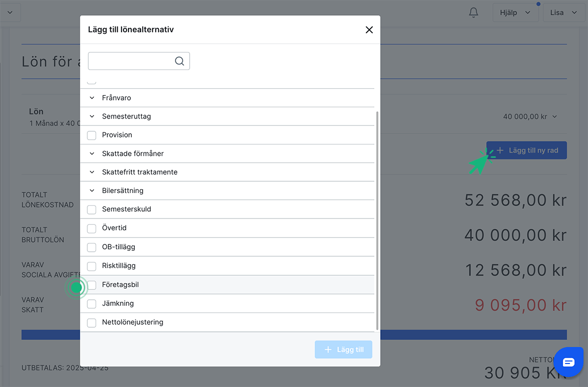
Task: Select the OB-tillägg checkbox
Action: (92, 247)
